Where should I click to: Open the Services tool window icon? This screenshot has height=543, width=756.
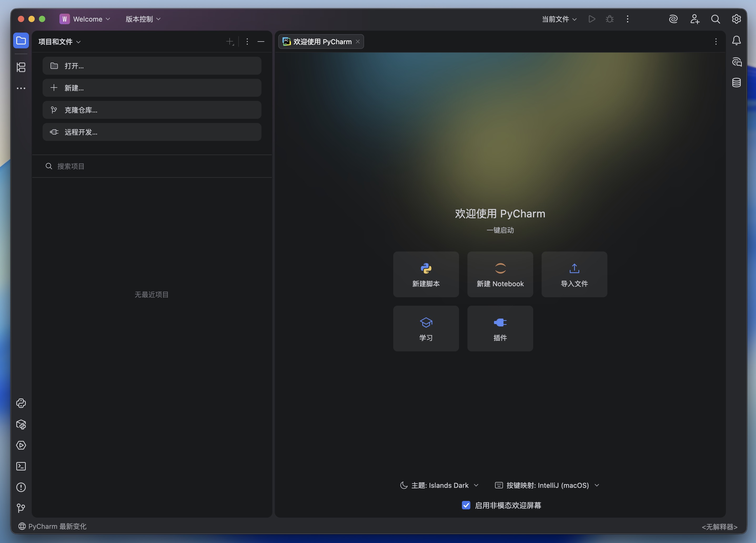21,445
